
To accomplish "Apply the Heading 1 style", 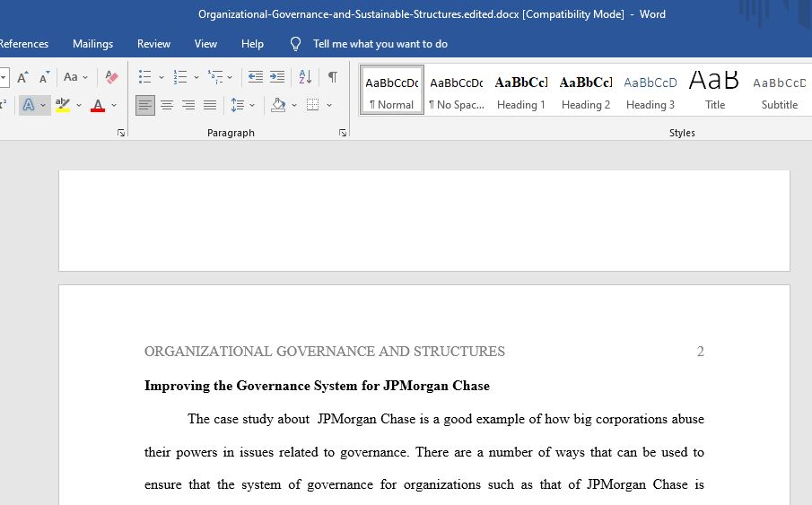I will coord(521,90).
